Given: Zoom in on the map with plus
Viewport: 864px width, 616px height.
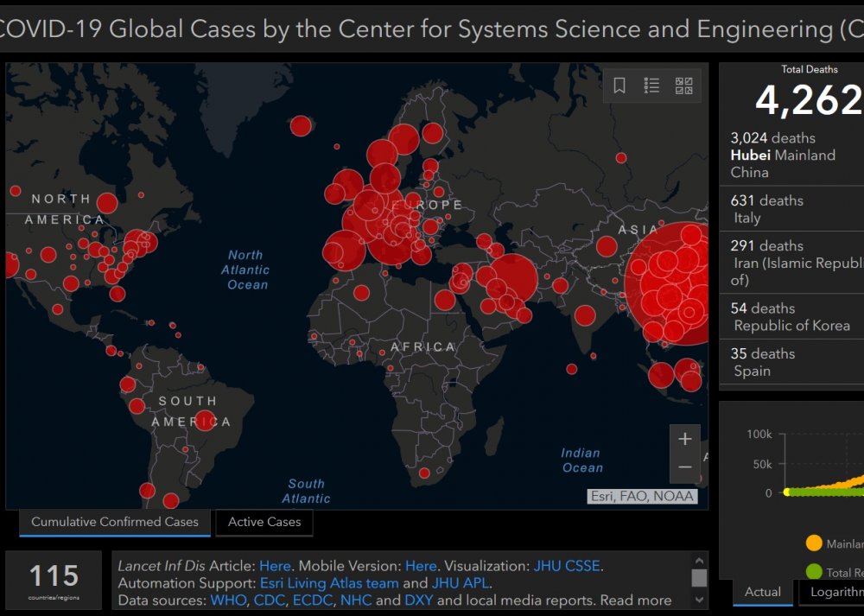Looking at the screenshot, I should pyautogui.click(x=685, y=439).
